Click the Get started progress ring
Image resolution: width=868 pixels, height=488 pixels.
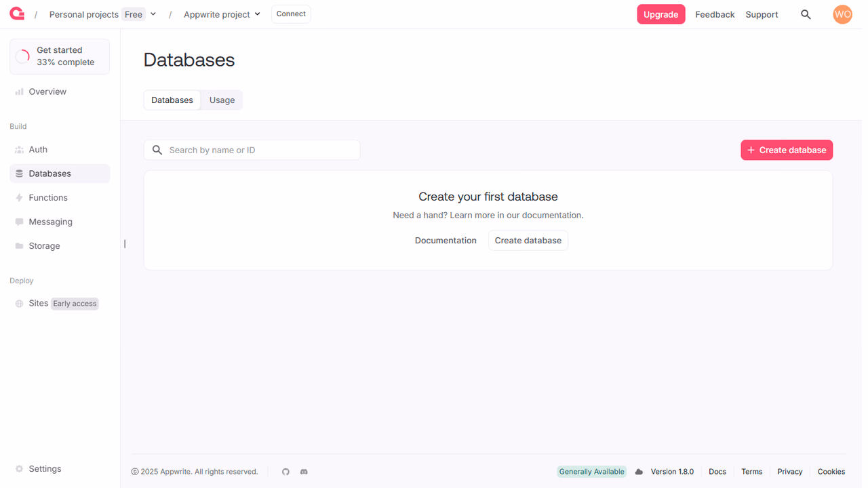point(22,56)
